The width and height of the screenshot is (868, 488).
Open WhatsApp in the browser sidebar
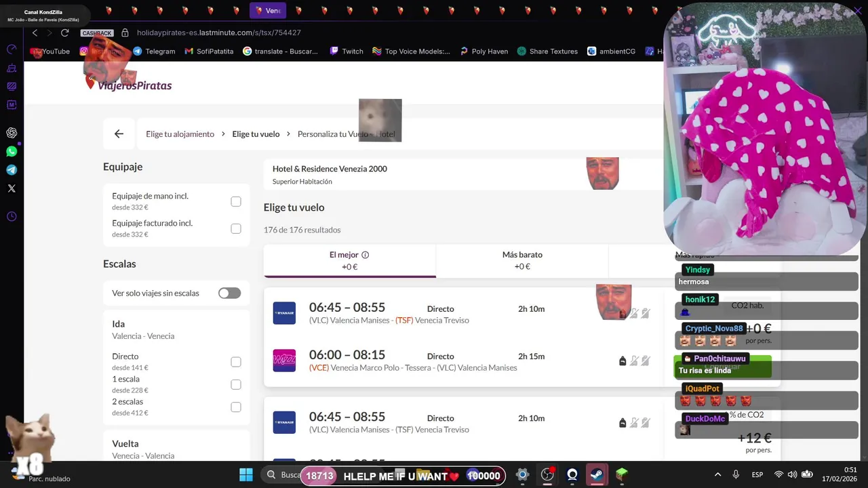tap(12, 151)
